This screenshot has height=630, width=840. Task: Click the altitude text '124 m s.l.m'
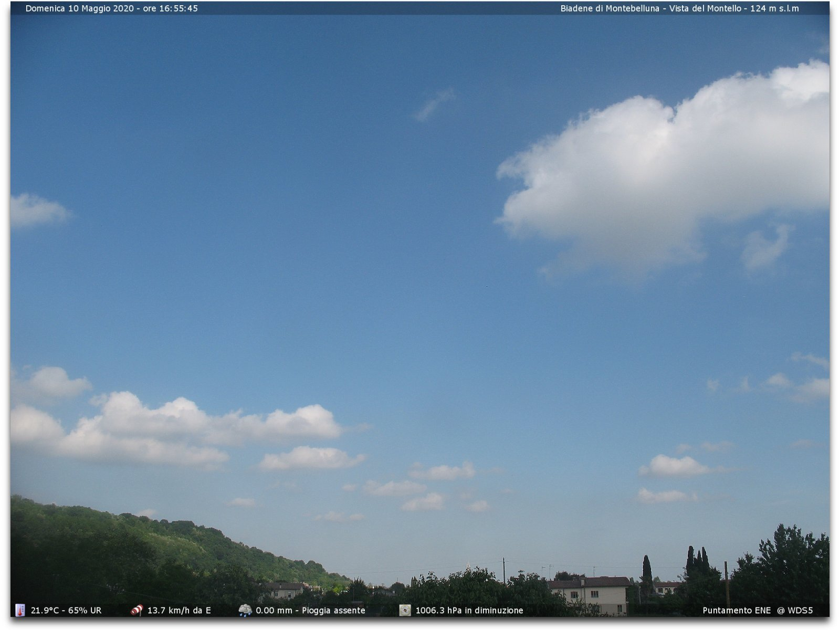(x=774, y=8)
